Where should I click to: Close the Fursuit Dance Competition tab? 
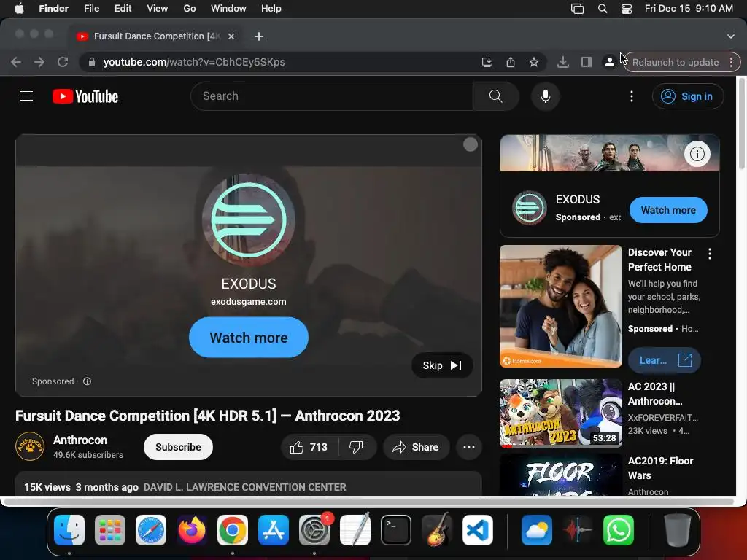[231, 36]
